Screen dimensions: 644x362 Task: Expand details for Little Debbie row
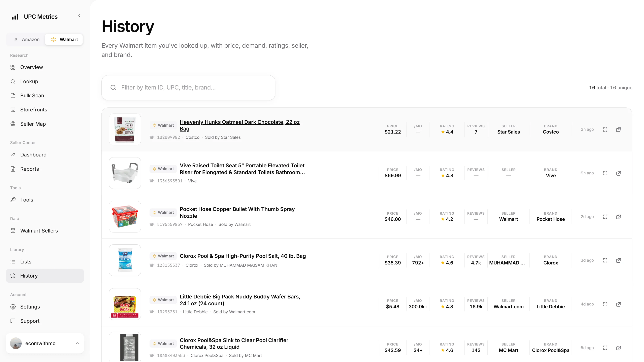pos(605,304)
